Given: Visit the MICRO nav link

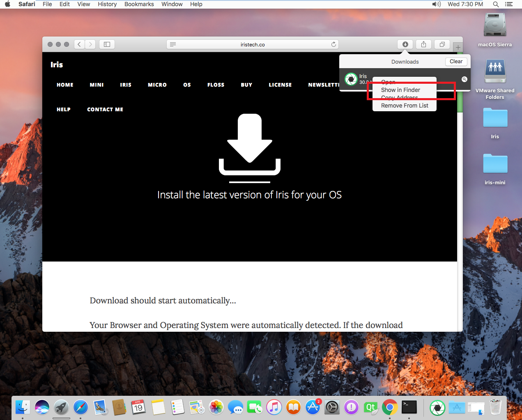Looking at the screenshot, I should click(157, 85).
